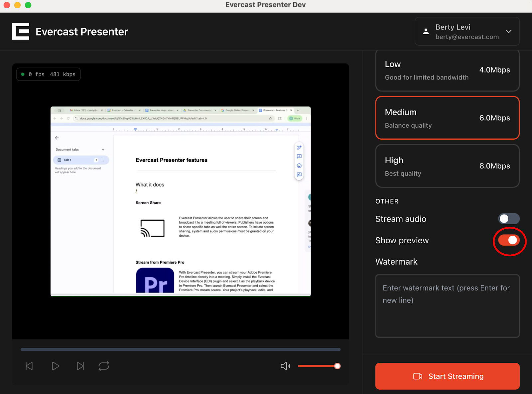Open the Berty Levi account dropdown
The height and width of the screenshot is (394, 532).
pyautogui.click(x=467, y=31)
